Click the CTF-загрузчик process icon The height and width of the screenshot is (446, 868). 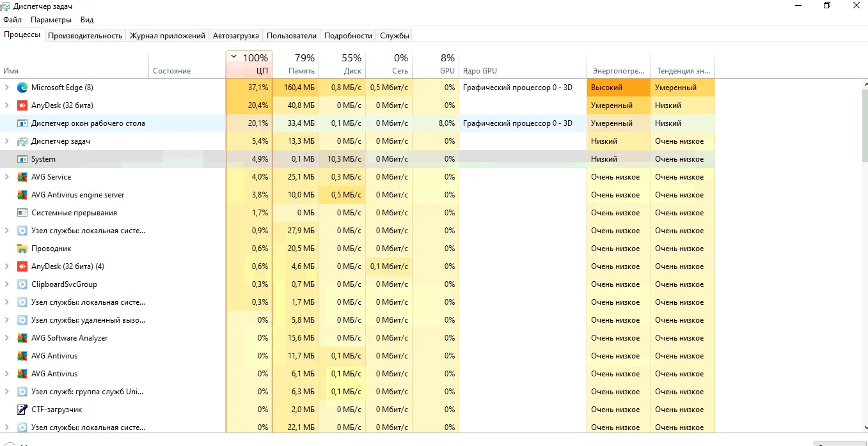coord(22,410)
